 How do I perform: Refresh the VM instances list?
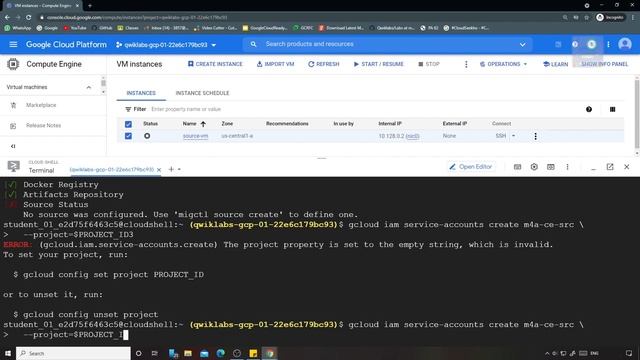coord(324,64)
